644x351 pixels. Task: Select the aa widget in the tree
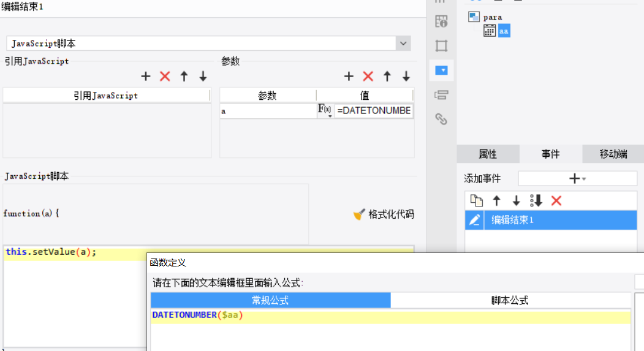504,31
